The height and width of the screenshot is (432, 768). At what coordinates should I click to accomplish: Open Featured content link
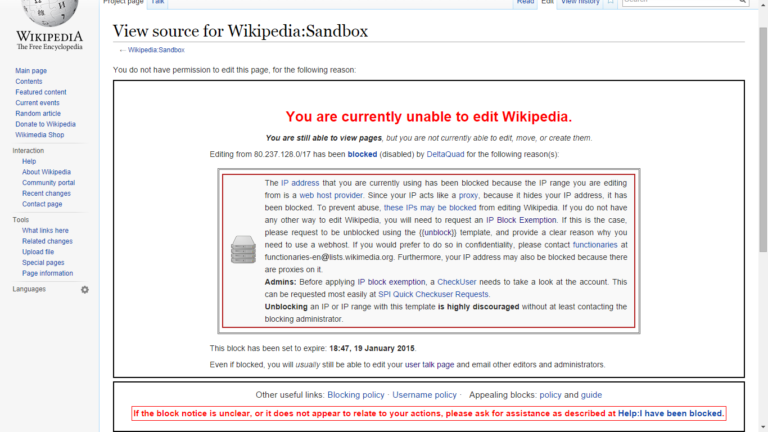[41, 92]
